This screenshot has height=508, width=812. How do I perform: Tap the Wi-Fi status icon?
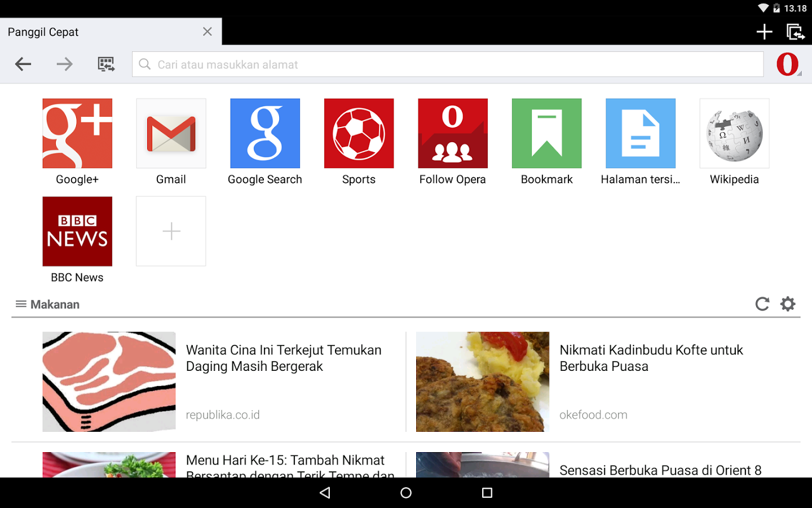click(763, 8)
